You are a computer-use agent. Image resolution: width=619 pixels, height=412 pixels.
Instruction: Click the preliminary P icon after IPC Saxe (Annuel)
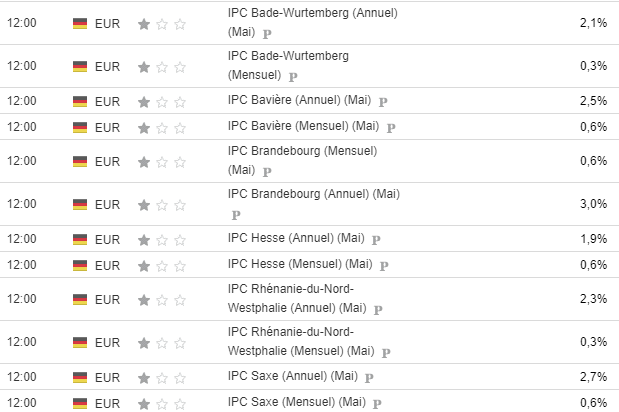[x=369, y=377]
